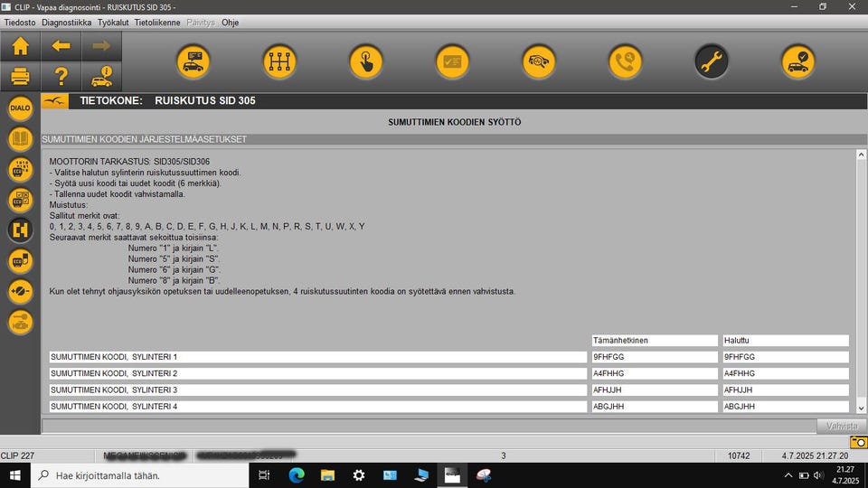Open Settings gear from the taskbar
868x488 pixels.
click(x=359, y=475)
